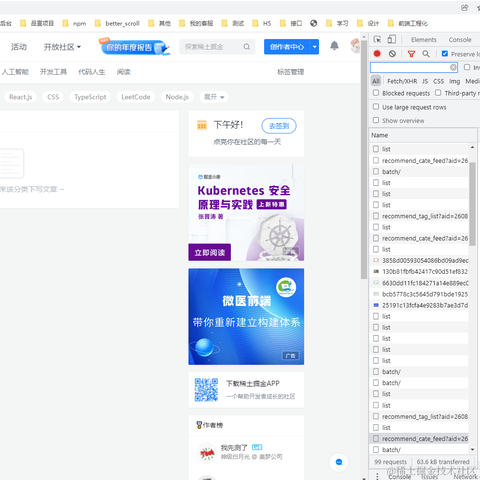
Task: Select the React.js tag pill
Action: tap(21, 97)
